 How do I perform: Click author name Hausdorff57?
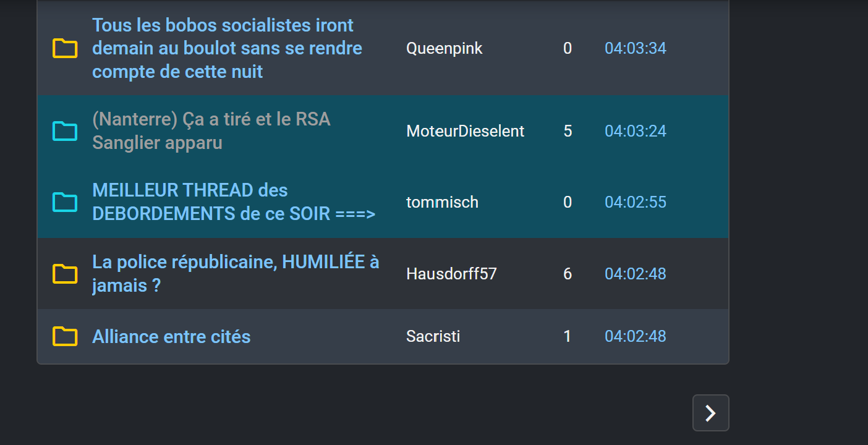(451, 274)
